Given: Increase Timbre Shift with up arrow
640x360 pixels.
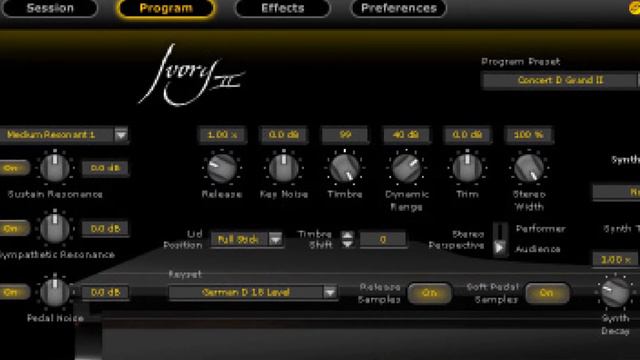Looking at the screenshot, I should tap(347, 235).
